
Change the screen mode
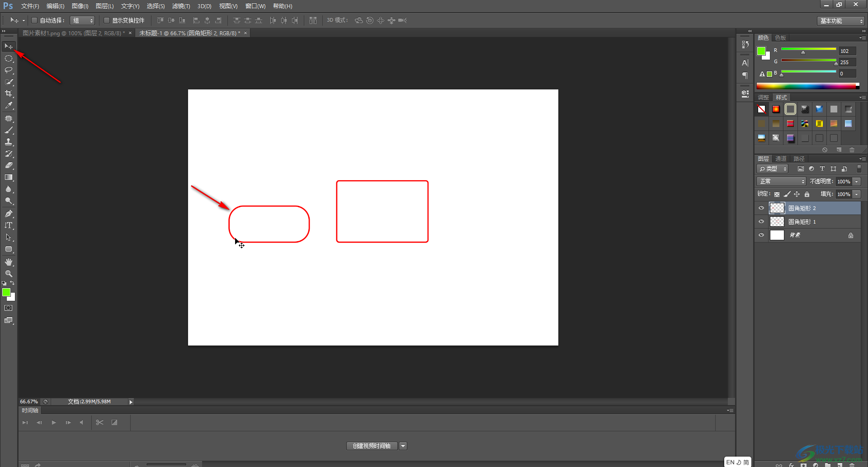pos(9,320)
